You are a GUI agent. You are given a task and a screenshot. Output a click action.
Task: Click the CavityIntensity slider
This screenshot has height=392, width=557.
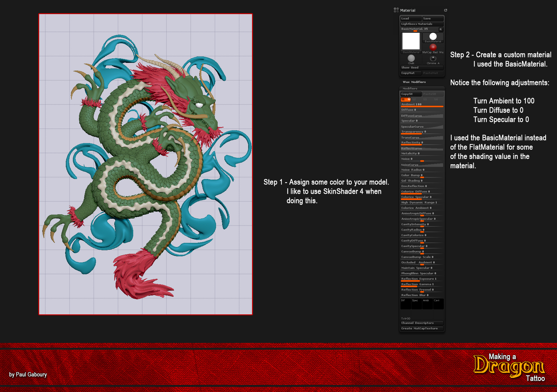click(422, 225)
